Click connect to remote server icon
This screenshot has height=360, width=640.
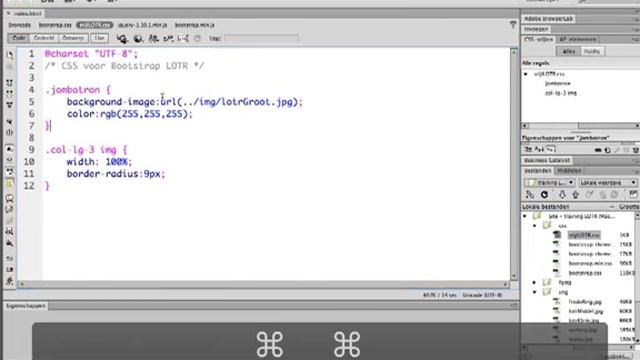(530, 195)
